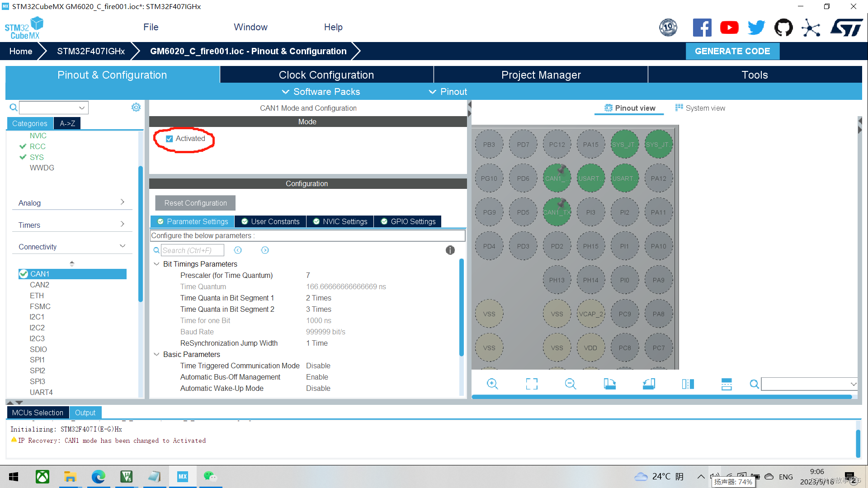Click the ST logo icon
Screen dimensions: 868x488
[x=847, y=28]
